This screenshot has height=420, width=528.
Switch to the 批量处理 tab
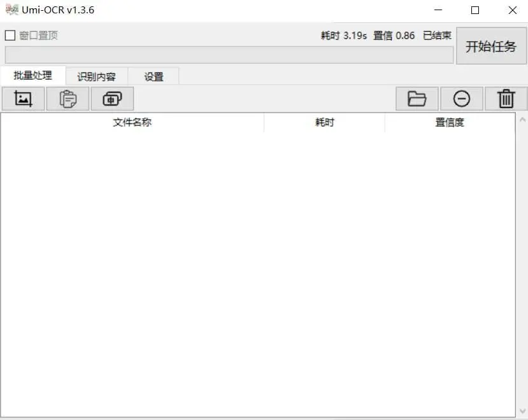point(32,75)
